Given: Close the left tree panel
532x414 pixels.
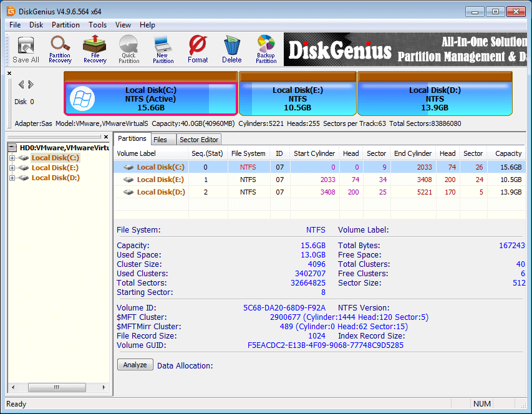Looking at the screenshot, I should pyautogui.click(x=106, y=137).
